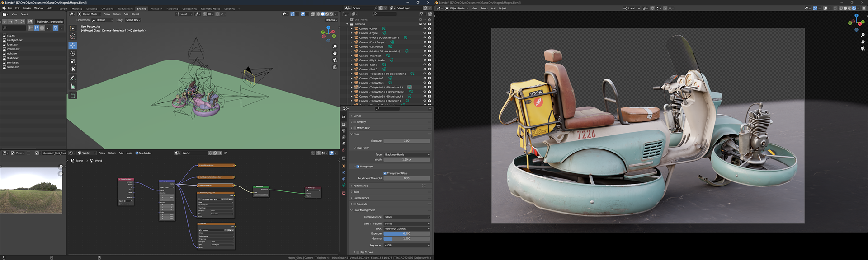868x260 pixels.
Task: Select the Rotate tool in viewport toolbar
Action: (x=73, y=53)
